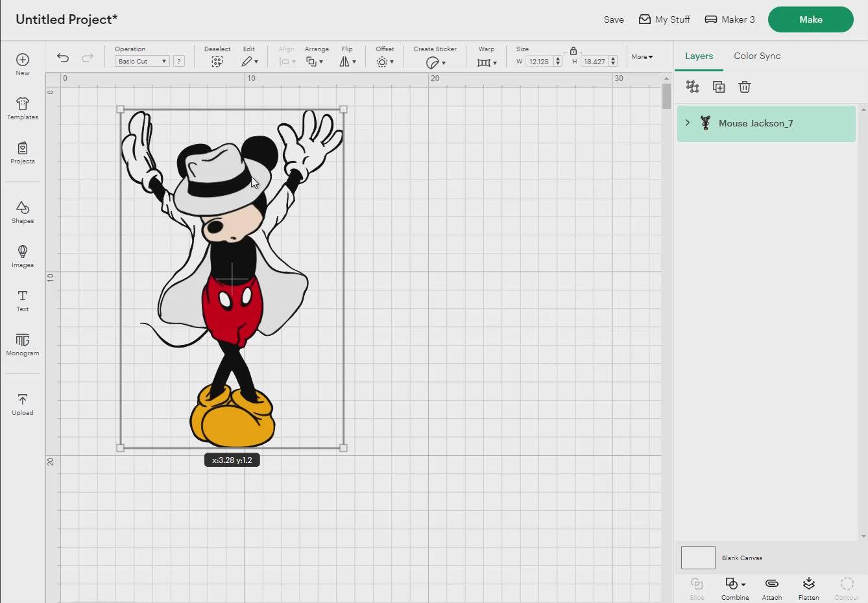Click the bottom-right selection resize handle
This screenshot has width=868, height=603.
[x=343, y=448]
